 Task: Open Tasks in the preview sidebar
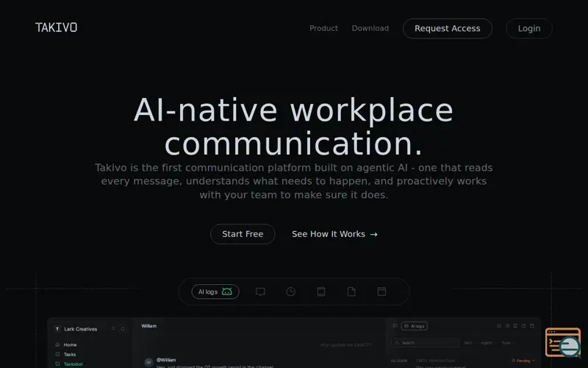(65, 355)
